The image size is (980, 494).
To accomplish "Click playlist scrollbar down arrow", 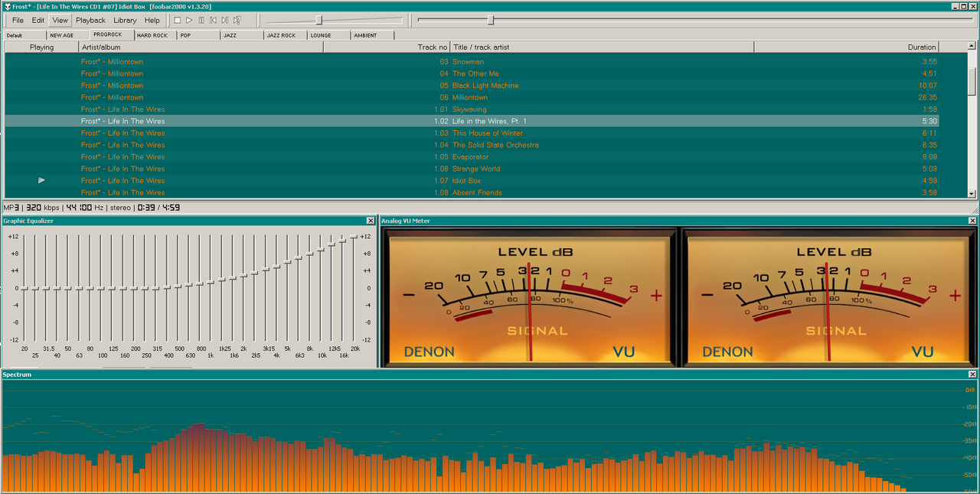I will coord(972,194).
